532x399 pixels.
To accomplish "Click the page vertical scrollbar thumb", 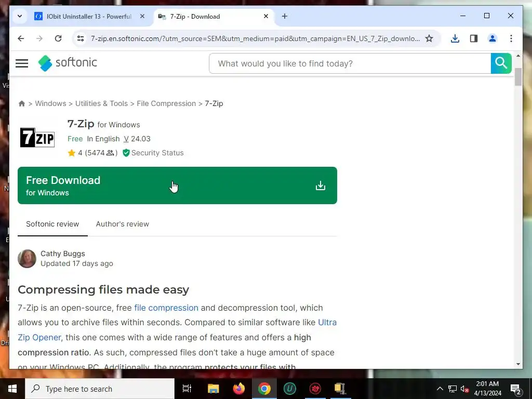I will coord(518,77).
